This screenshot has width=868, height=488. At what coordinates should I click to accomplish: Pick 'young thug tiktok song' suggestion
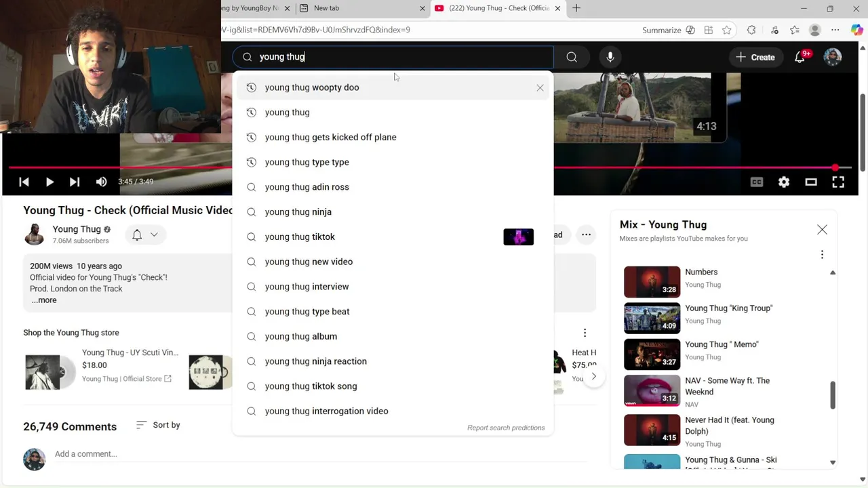coord(393,386)
